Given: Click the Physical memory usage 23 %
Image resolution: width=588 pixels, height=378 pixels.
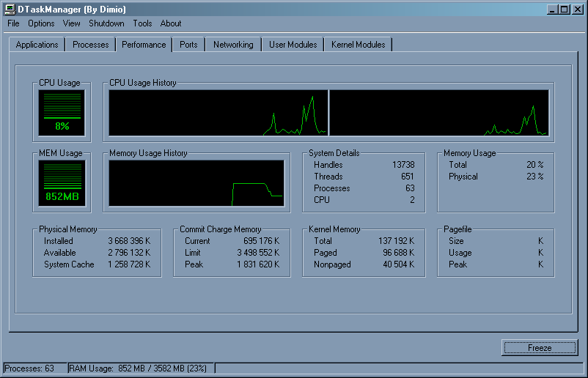Looking at the screenshot, I should coord(534,177).
